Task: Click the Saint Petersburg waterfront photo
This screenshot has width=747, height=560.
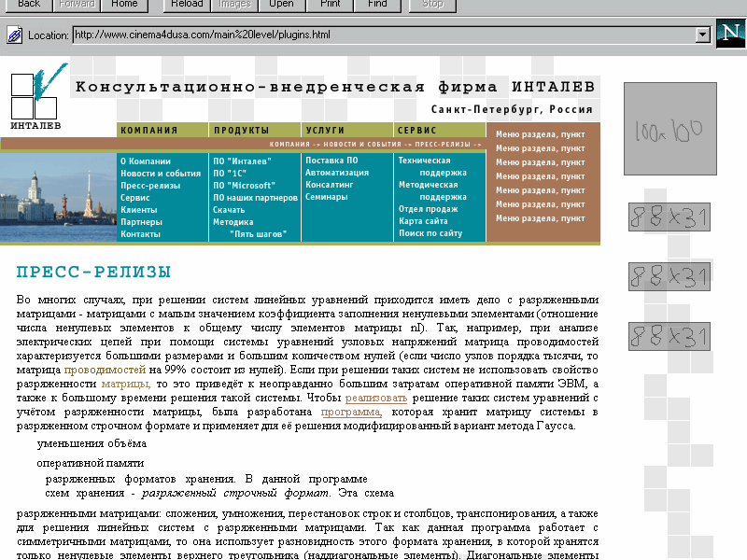Action: point(58,197)
